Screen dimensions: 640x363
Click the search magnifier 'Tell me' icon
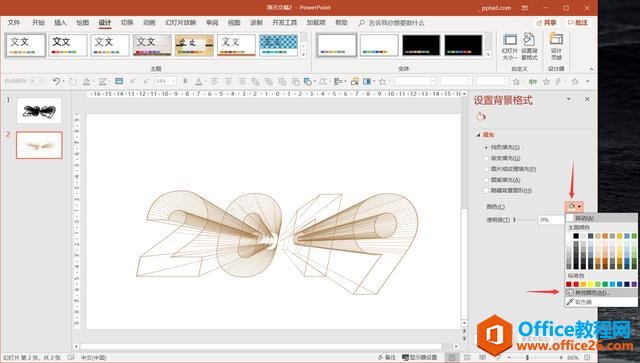(362, 23)
